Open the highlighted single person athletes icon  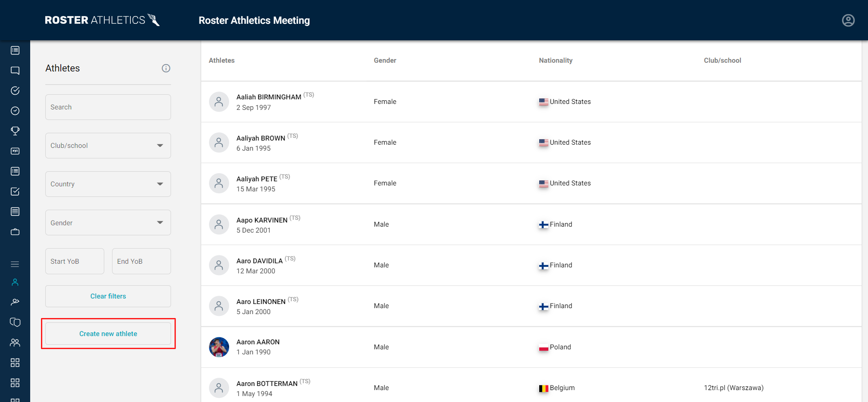pyautogui.click(x=15, y=282)
